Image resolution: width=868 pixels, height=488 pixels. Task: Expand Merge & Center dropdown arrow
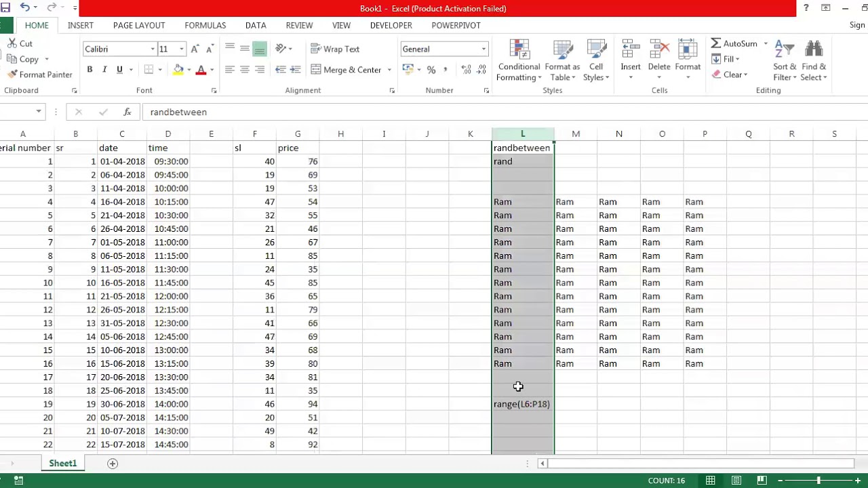[x=389, y=70]
